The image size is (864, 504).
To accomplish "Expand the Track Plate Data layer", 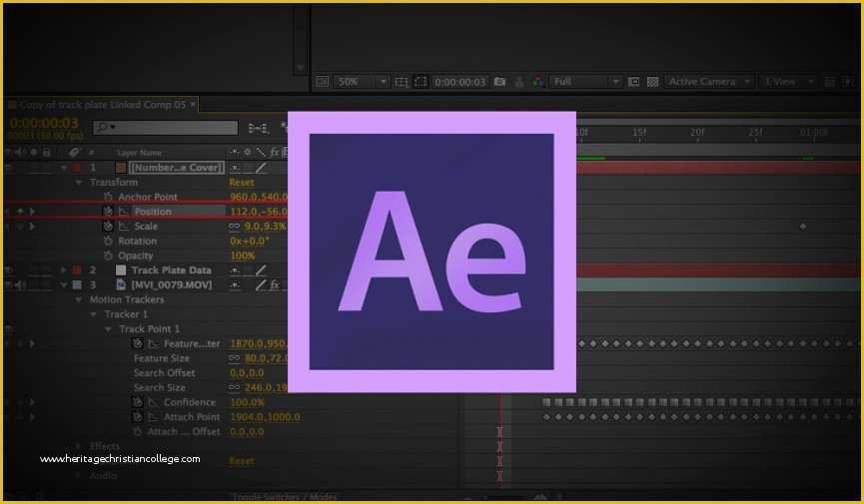I will (x=64, y=269).
